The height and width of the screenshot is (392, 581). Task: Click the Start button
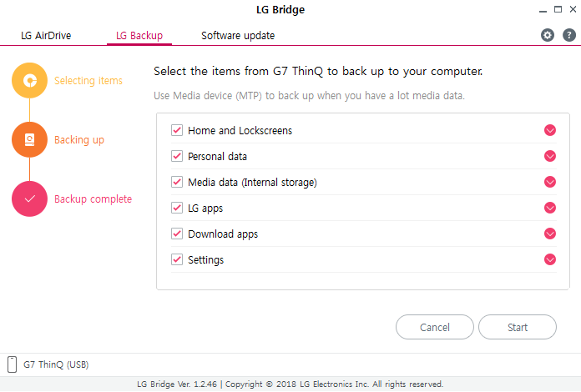pos(518,327)
